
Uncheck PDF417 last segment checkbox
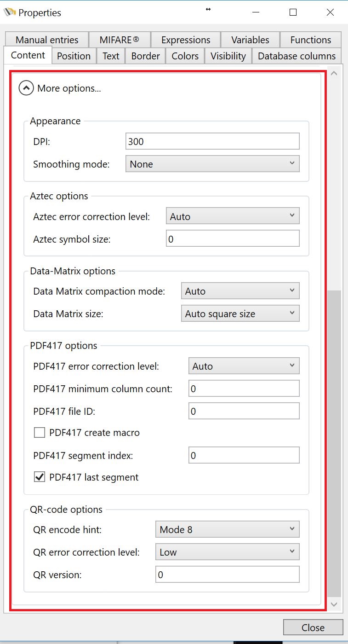tap(40, 477)
